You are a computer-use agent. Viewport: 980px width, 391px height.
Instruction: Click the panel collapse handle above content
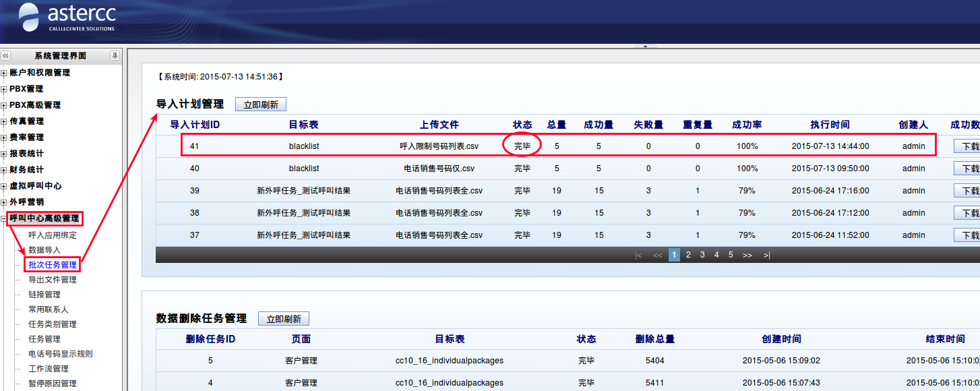(645, 46)
